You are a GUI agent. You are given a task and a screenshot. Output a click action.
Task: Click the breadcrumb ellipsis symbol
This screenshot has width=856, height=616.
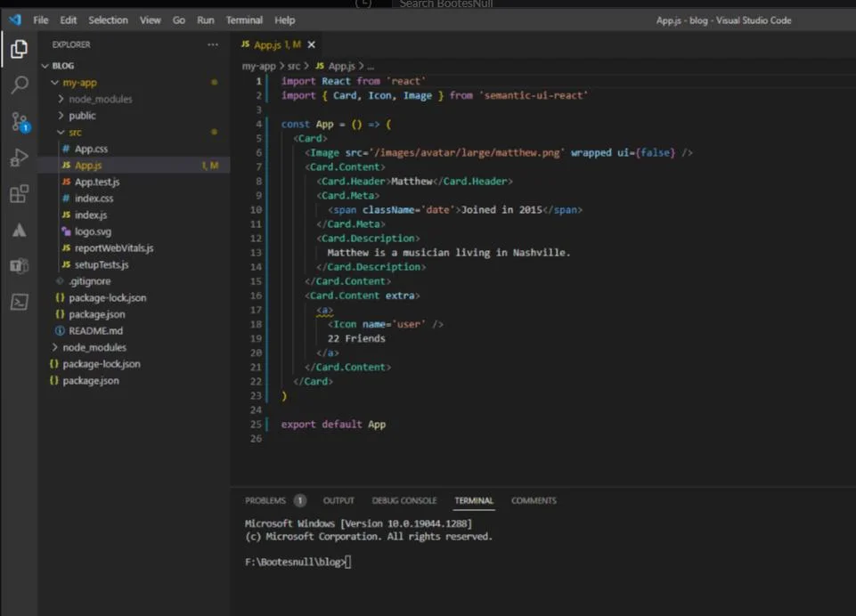click(371, 67)
